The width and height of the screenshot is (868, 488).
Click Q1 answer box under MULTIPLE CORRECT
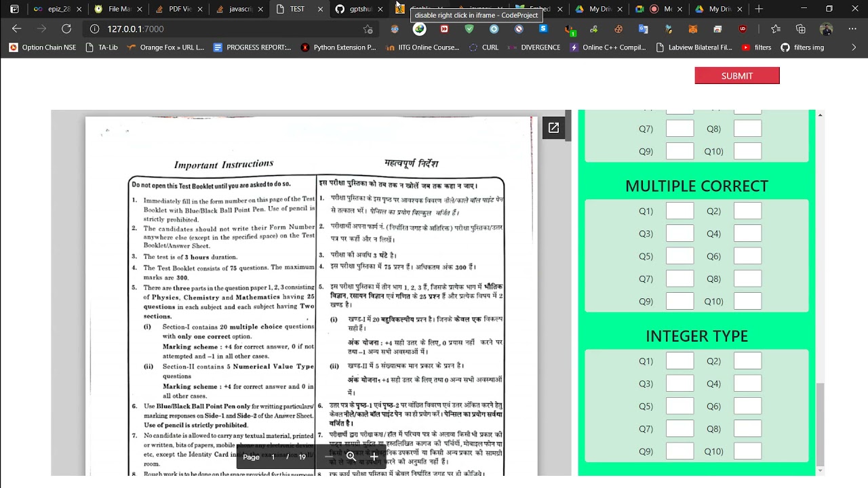point(679,211)
